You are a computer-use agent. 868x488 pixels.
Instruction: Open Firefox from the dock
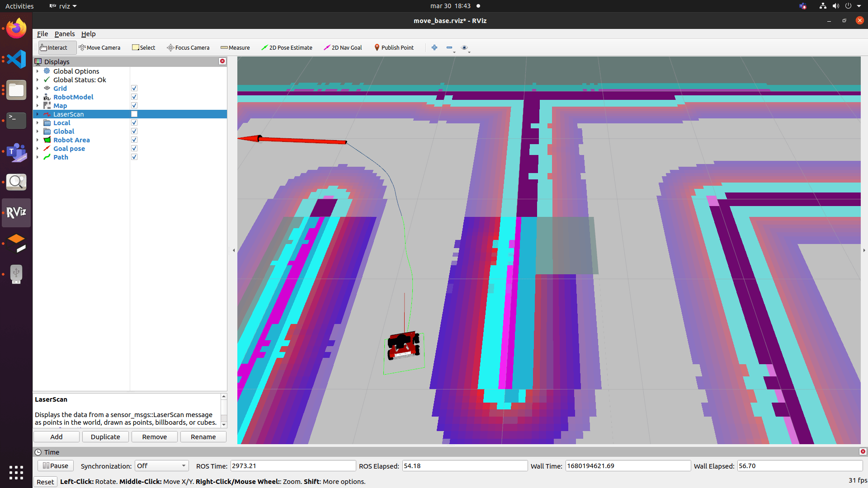(x=16, y=28)
